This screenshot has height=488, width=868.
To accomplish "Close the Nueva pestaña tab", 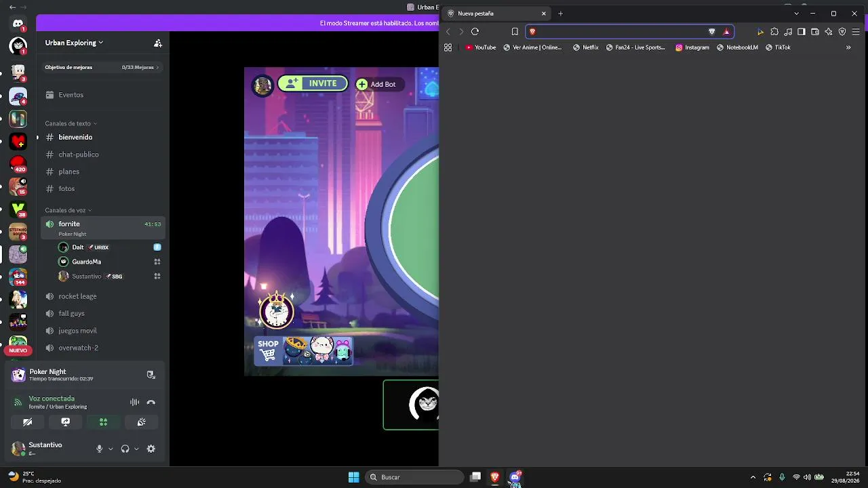I will [x=543, y=14].
